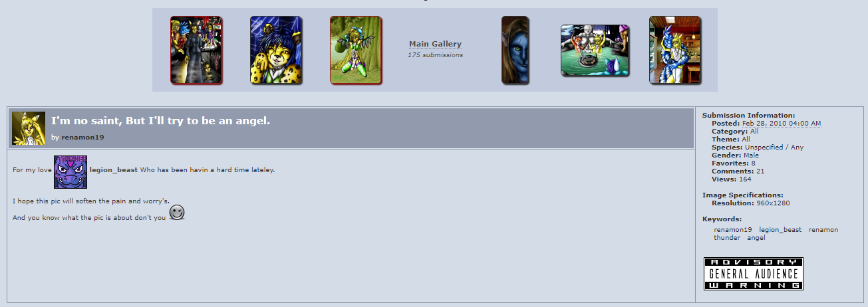Open legion_beast user profile link

113,170
